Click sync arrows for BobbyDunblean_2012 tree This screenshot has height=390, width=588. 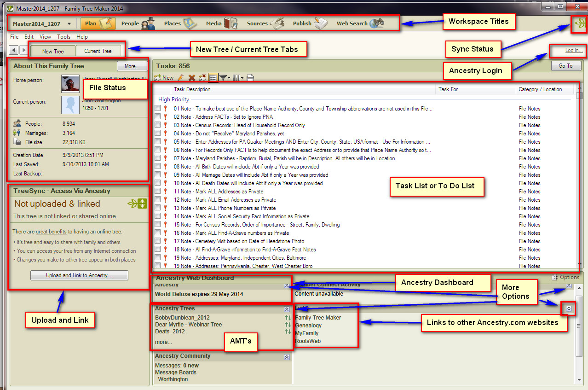pyautogui.click(x=288, y=318)
